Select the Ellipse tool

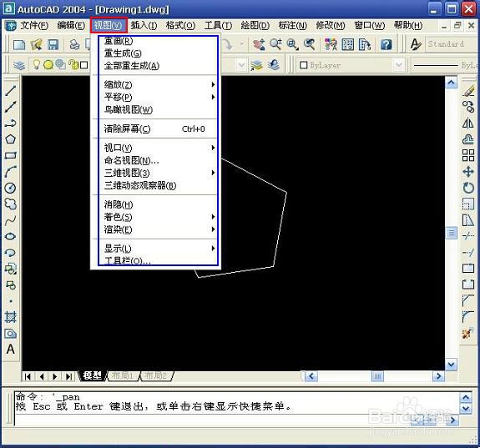click(x=10, y=236)
